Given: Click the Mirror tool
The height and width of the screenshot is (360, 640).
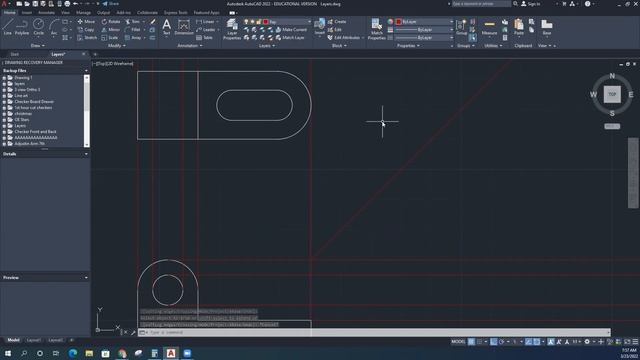Looking at the screenshot, I should (x=111, y=29).
